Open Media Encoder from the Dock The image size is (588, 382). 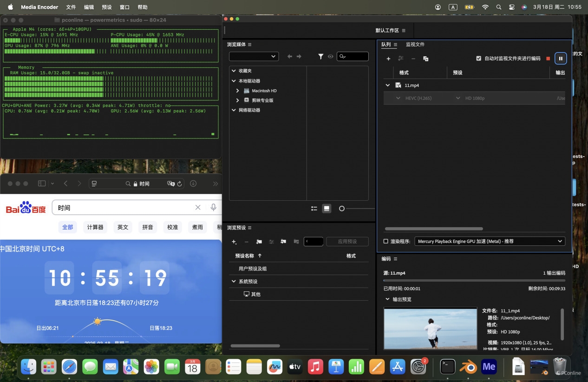[489, 367]
